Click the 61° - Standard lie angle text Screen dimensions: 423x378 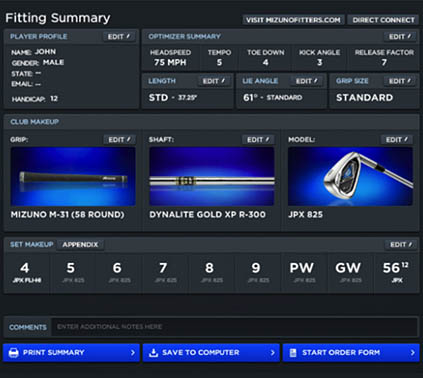[x=273, y=98]
